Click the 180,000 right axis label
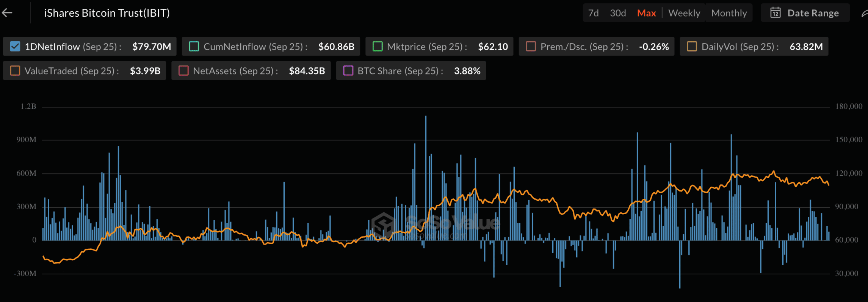This screenshot has height=302, width=868. click(849, 106)
